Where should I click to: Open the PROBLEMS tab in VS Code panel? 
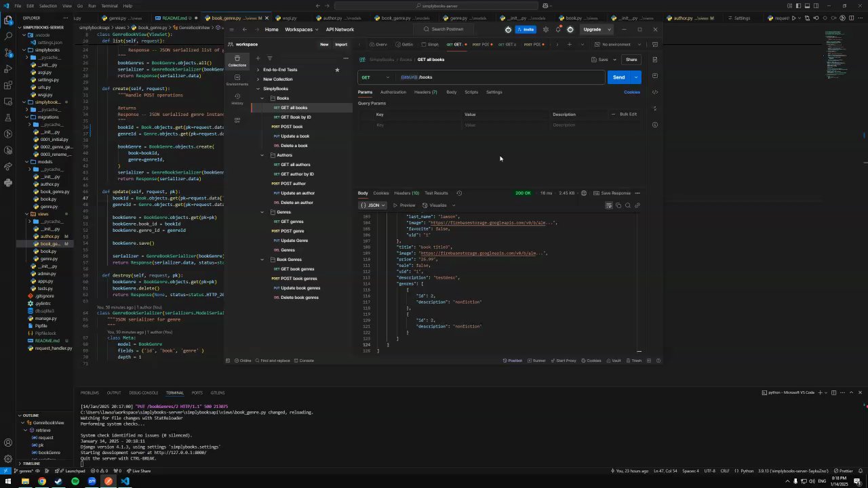[90, 392]
